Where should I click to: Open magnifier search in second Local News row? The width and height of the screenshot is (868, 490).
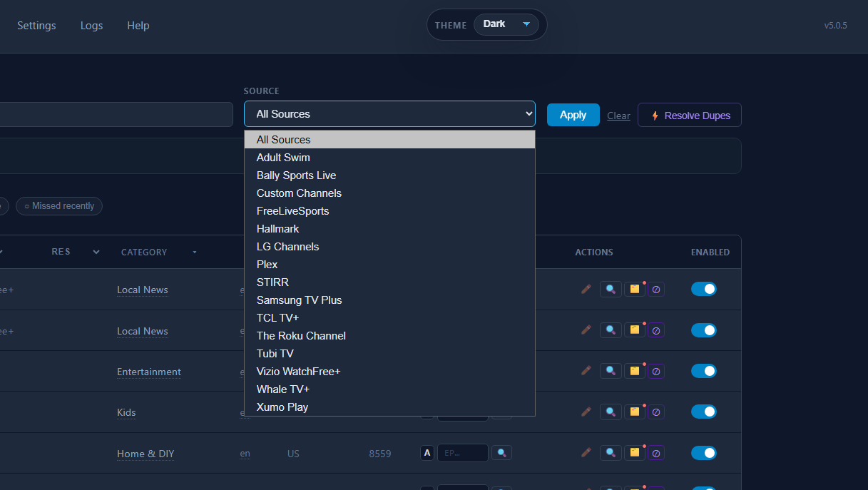611,330
